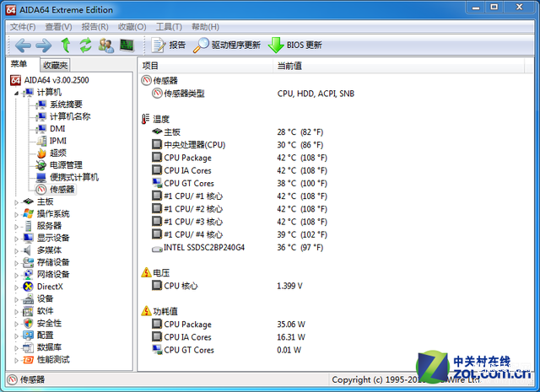Open the users icon in toolbar
Viewport: 540px width, 392px height.
(x=106, y=45)
